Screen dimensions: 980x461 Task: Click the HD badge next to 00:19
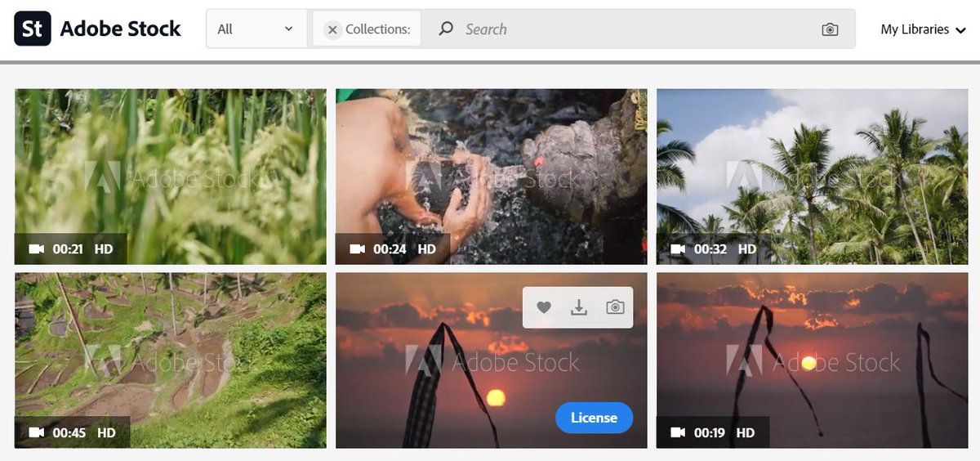[x=745, y=432]
